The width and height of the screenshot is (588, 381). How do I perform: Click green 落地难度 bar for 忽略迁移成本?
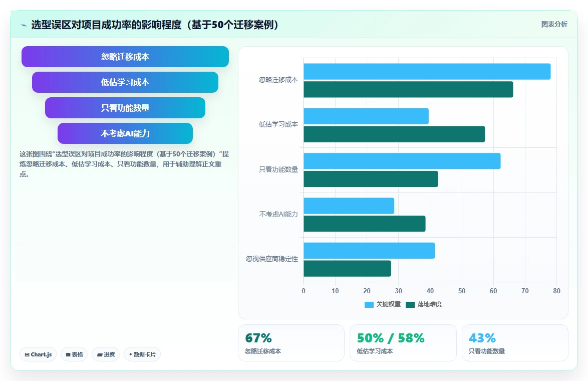(x=408, y=89)
